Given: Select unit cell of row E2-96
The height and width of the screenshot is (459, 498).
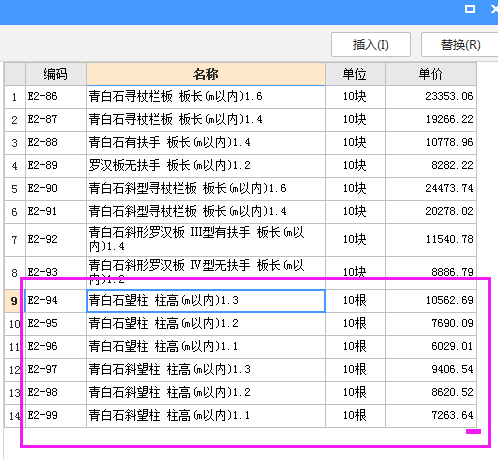Looking at the screenshot, I should pyautogui.click(x=355, y=347).
